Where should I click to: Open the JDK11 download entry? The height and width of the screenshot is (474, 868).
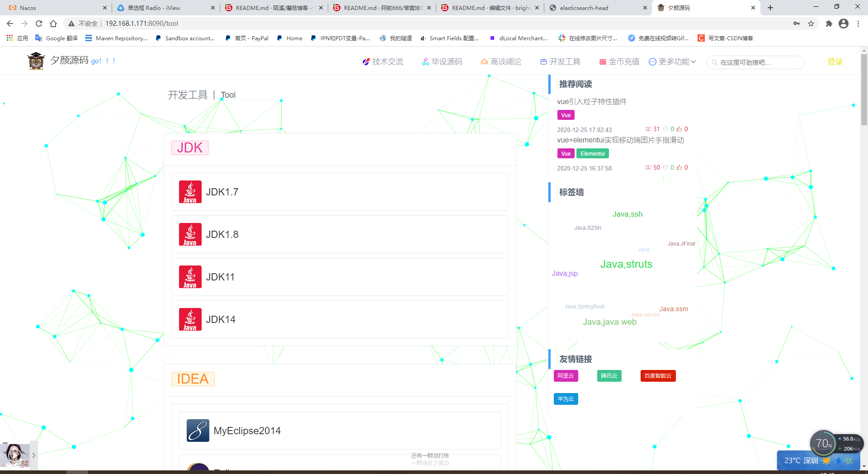click(340, 277)
